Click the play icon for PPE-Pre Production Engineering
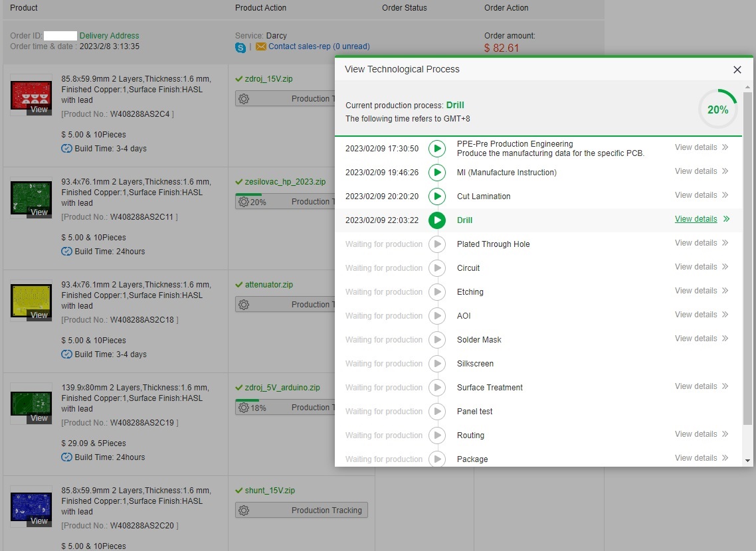The image size is (756, 551). (x=437, y=148)
